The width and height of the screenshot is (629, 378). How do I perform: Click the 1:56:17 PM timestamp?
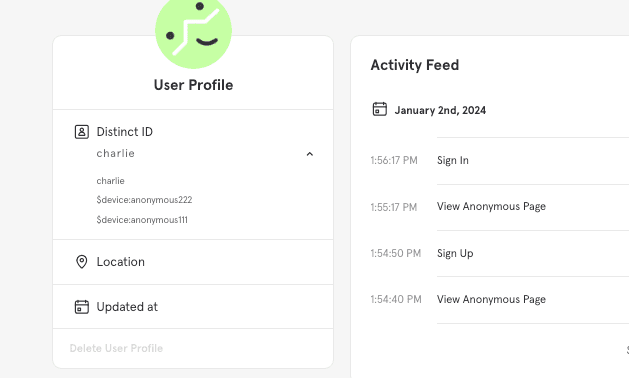point(394,161)
